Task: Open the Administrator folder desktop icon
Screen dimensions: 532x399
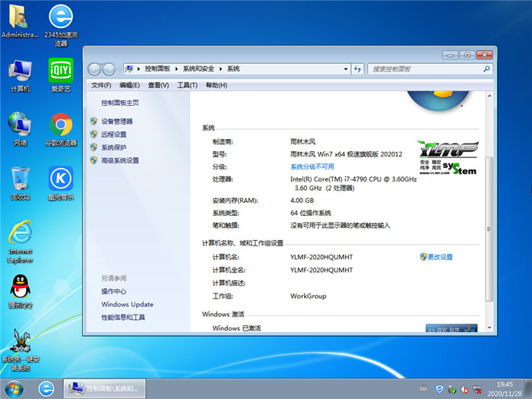Action: (x=20, y=21)
